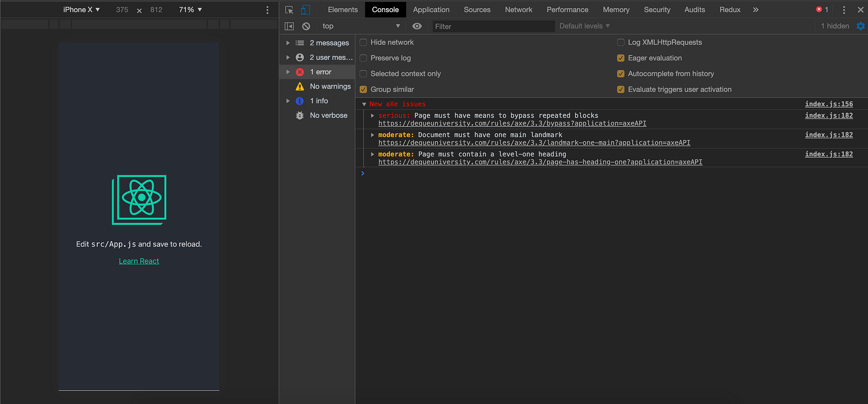Create live expression with eye icon

(x=417, y=26)
